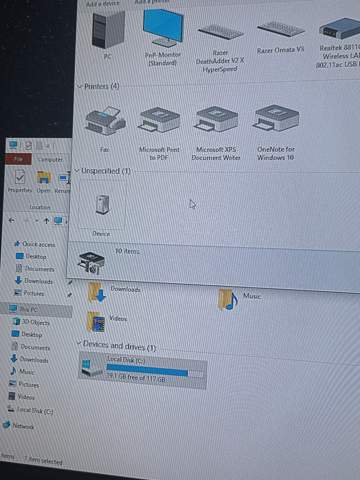Select the PnP-Monitor (Standard) device
Viewport: 360px width, 480px height.
[x=162, y=37]
